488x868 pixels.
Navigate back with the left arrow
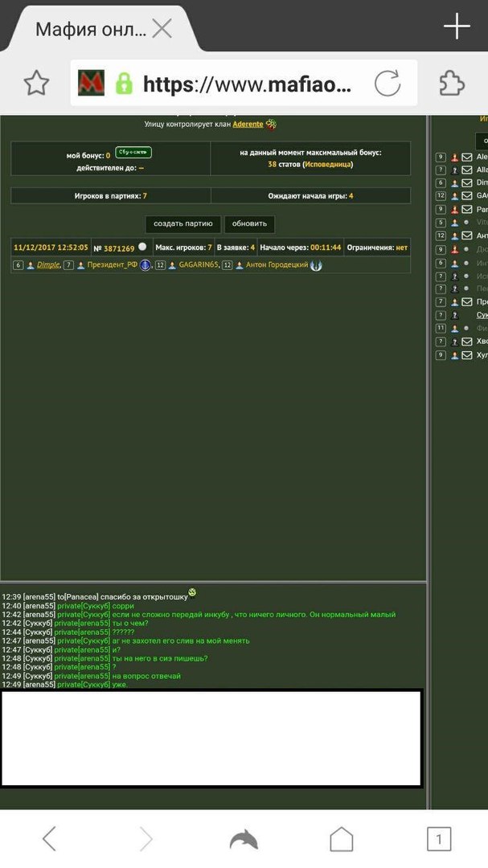(49, 840)
